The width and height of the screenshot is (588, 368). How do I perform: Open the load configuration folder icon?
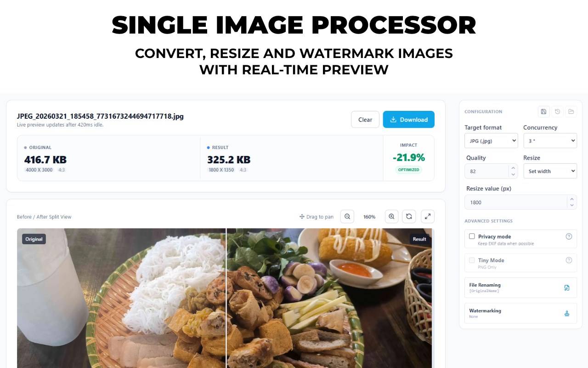571,111
